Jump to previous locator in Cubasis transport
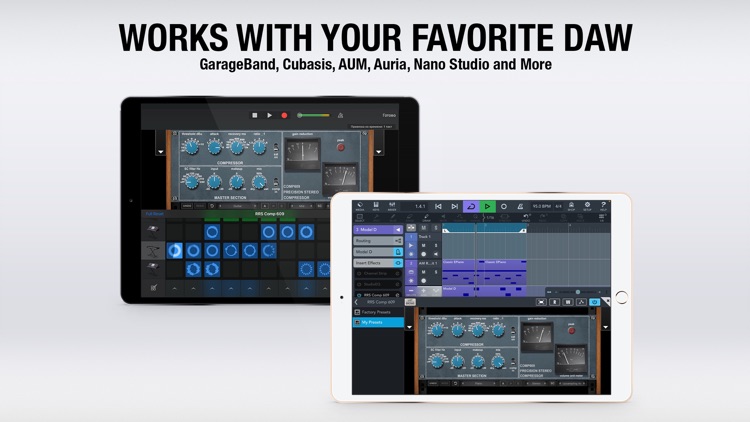This screenshot has width=750, height=422. pyautogui.click(x=438, y=206)
